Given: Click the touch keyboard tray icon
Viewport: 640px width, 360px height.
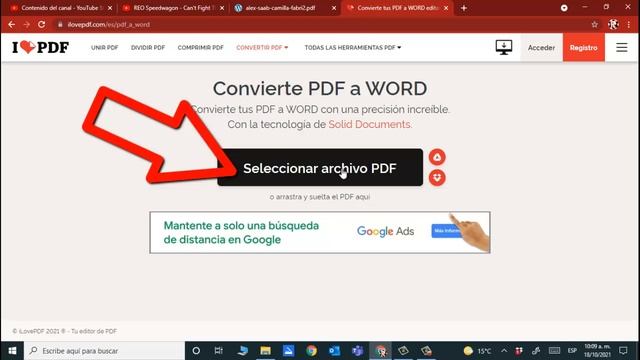Looking at the screenshot, I should (554, 351).
